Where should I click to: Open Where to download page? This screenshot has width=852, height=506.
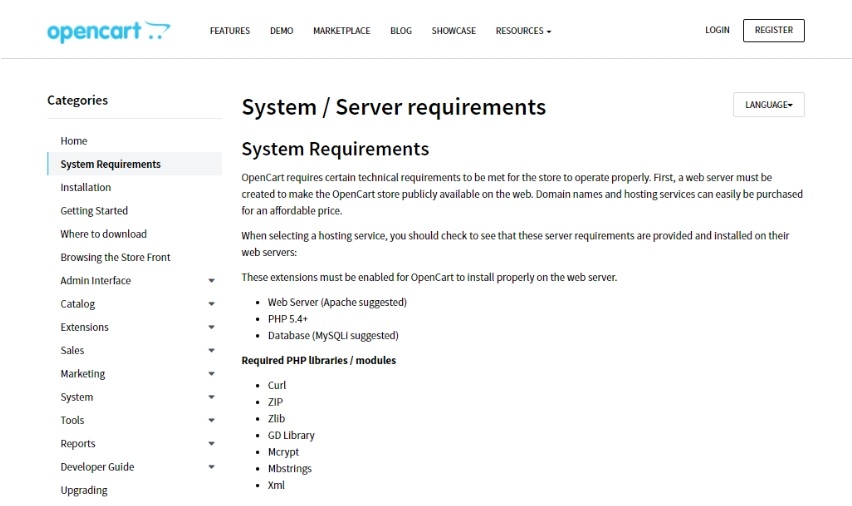coord(103,234)
